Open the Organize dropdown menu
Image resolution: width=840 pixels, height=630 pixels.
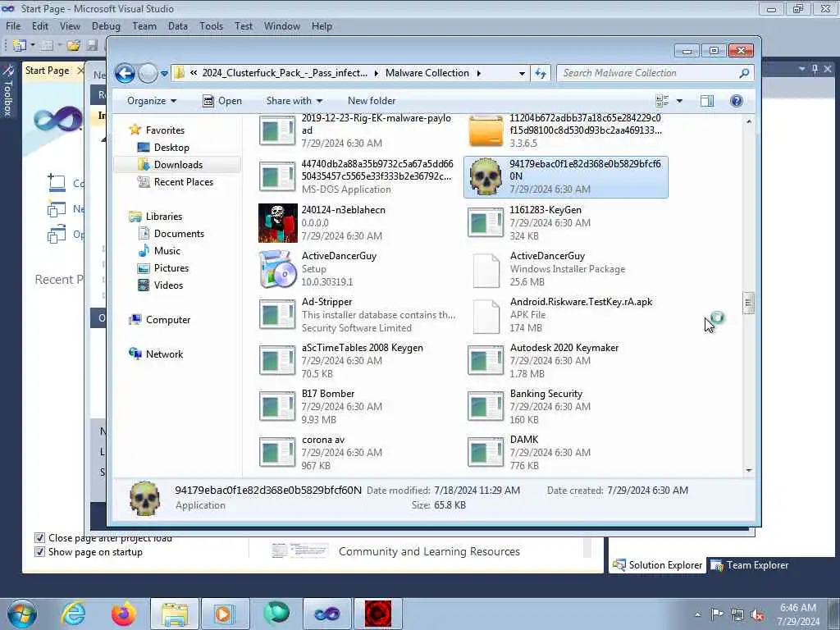point(152,101)
